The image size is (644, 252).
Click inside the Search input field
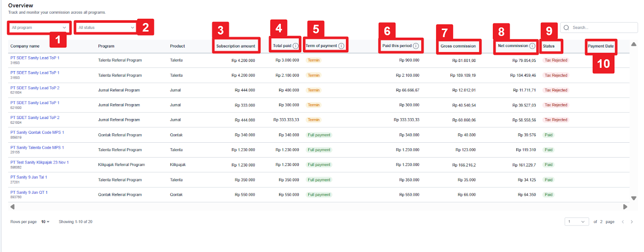click(603, 28)
